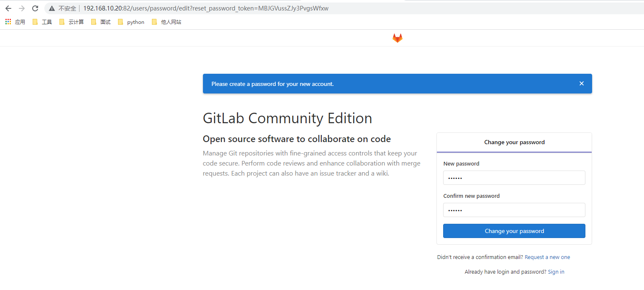Click the Sign in link
The height and width of the screenshot is (290, 644).
[556, 272]
